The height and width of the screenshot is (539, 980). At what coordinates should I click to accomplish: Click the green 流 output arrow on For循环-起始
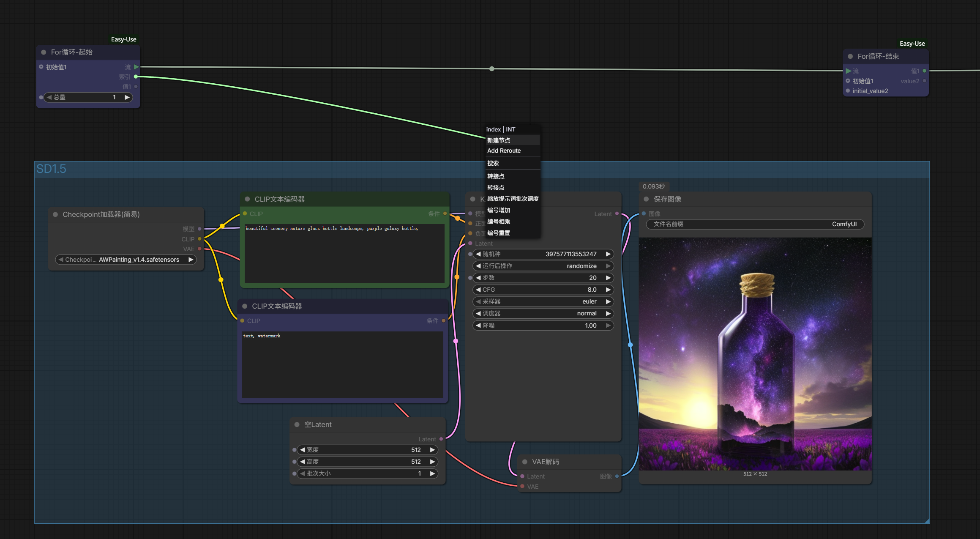coord(136,67)
